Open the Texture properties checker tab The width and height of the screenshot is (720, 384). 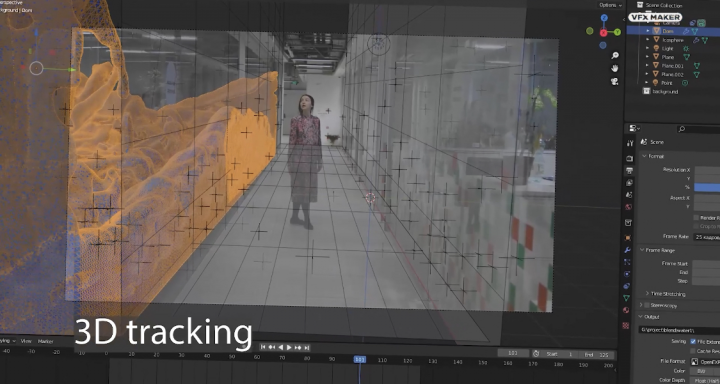(x=625, y=325)
